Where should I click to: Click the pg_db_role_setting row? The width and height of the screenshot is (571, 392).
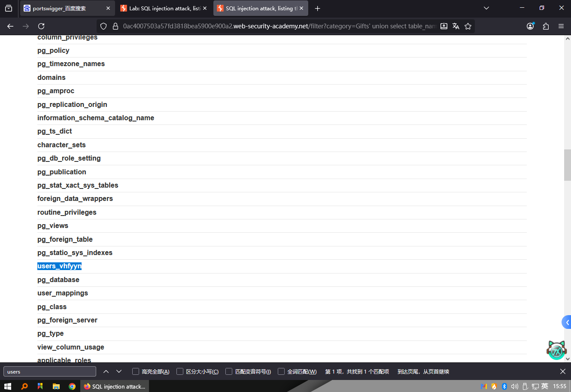(x=282, y=158)
